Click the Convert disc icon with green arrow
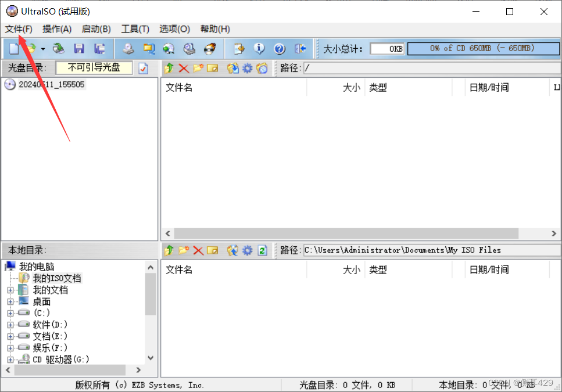 pyautogui.click(x=169, y=48)
